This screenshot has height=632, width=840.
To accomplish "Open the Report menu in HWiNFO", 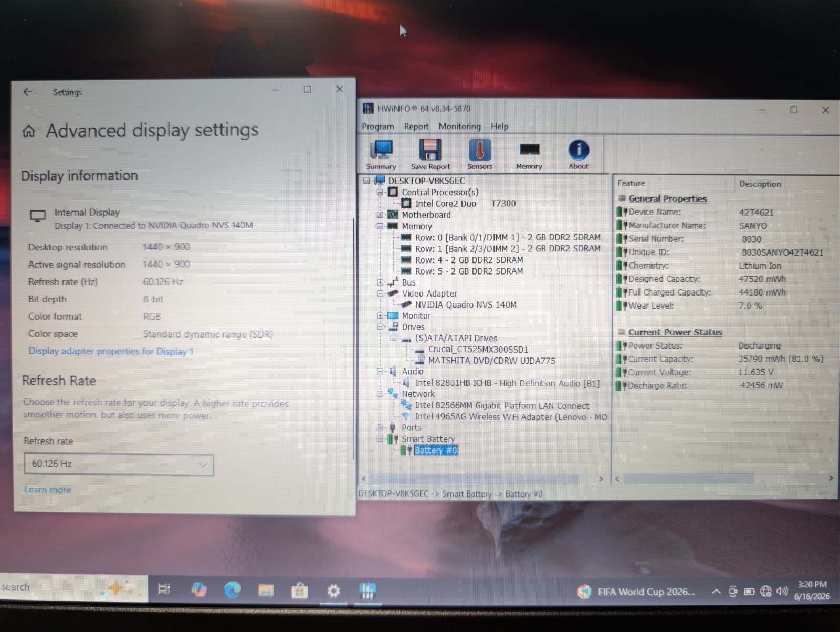I will (x=416, y=127).
